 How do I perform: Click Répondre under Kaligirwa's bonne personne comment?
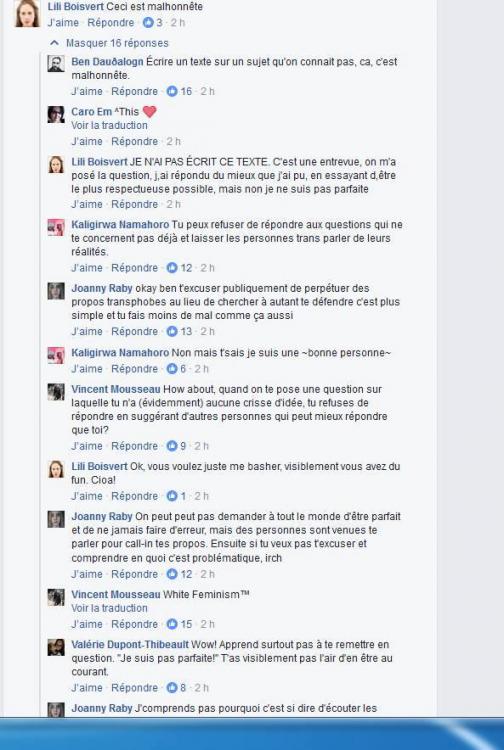click(134, 369)
